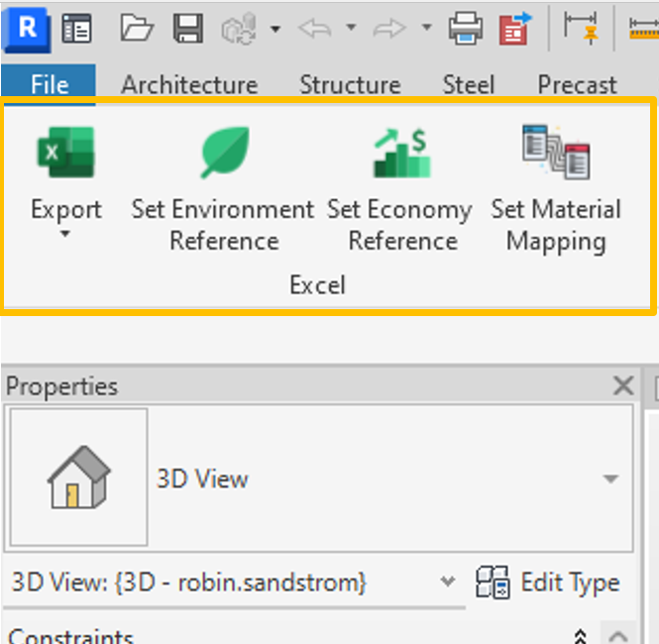
Task: Click the 3D View house thumbnail
Action: (79, 477)
